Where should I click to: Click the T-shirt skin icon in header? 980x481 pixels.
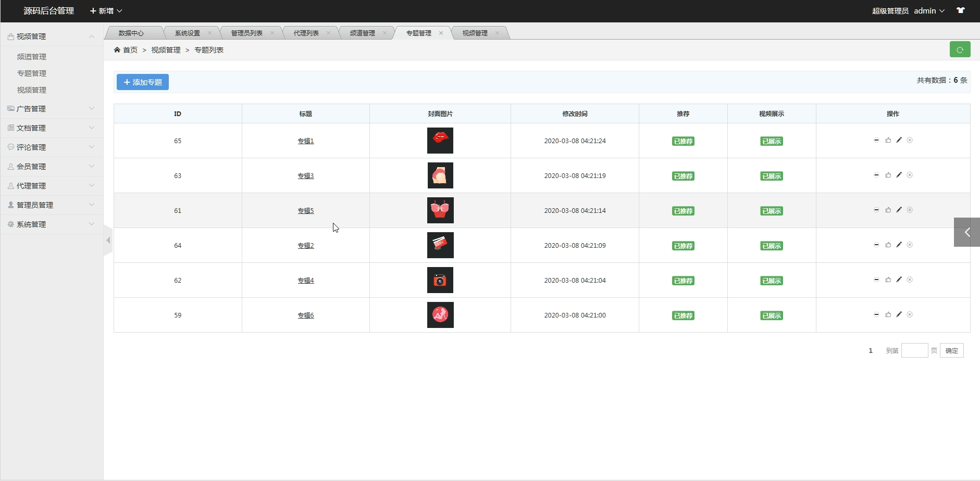pos(960,10)
